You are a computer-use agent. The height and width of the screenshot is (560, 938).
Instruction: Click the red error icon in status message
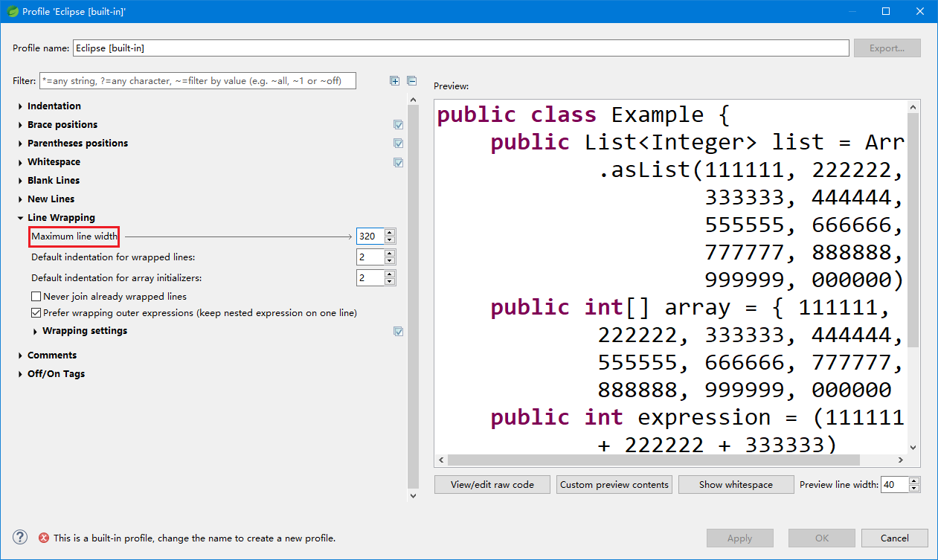click(x=44, y=538)
